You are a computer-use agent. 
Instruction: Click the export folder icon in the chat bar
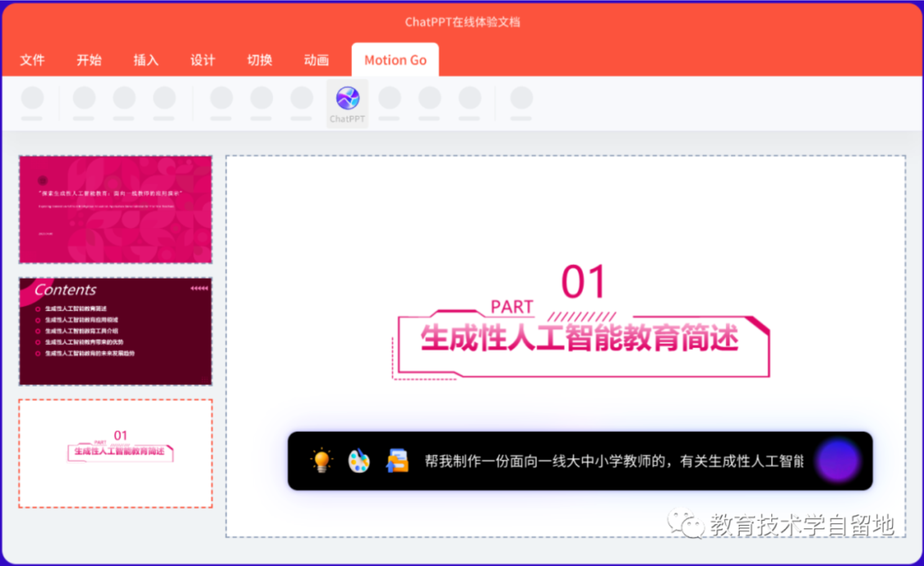[397, 460]
